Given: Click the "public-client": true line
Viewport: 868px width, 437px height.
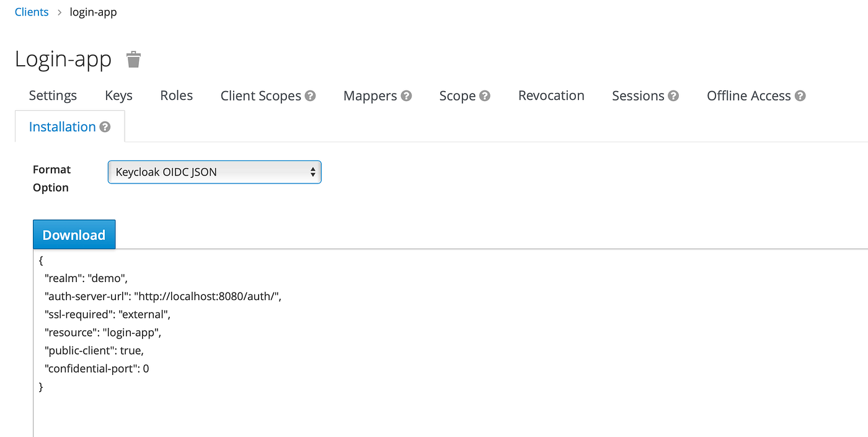Looking at the screenshot, I should 94,350.
